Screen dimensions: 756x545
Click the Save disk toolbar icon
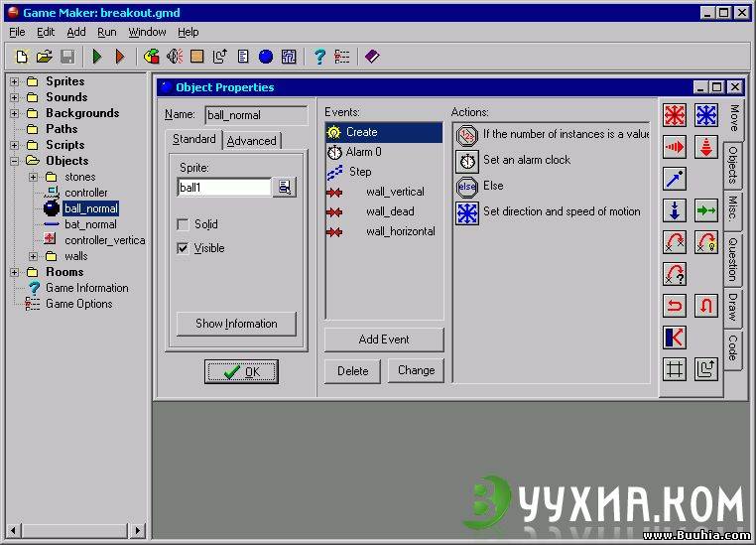[x=67, y=57]
